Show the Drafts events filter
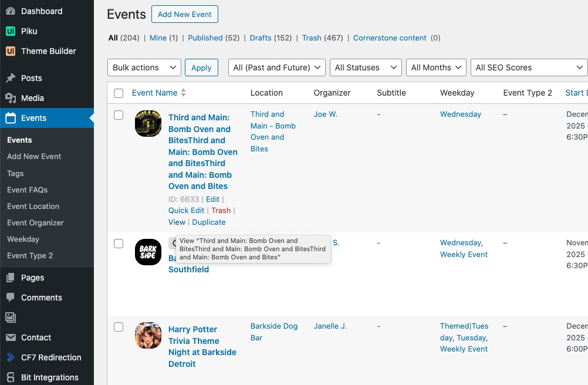Screen dimensions: 588x385 [x=261, y=38]
